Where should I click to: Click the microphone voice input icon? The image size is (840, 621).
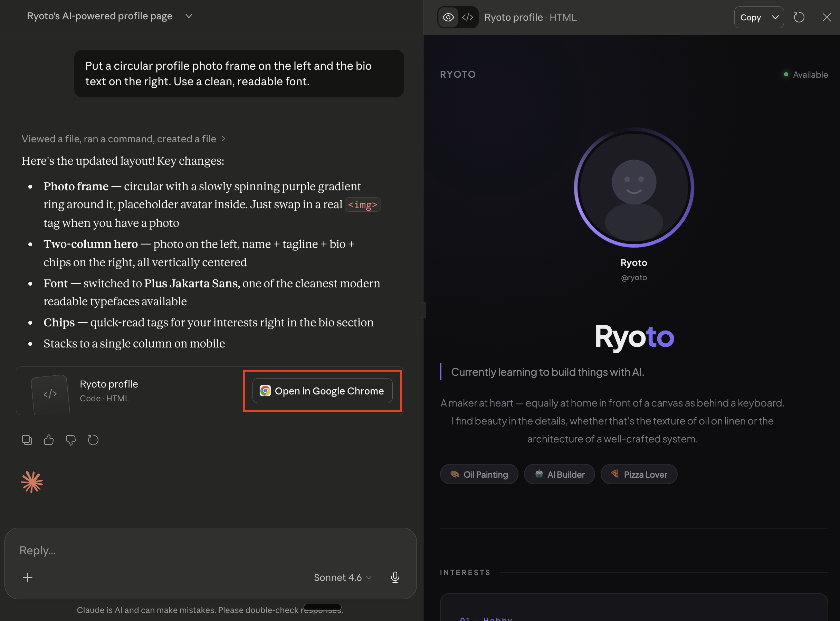point(395,577)
